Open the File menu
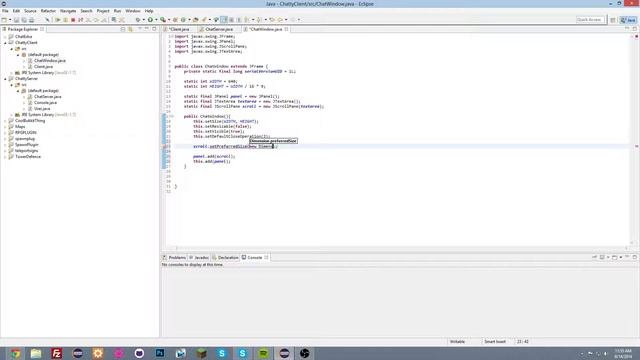 tap(5, 11)
